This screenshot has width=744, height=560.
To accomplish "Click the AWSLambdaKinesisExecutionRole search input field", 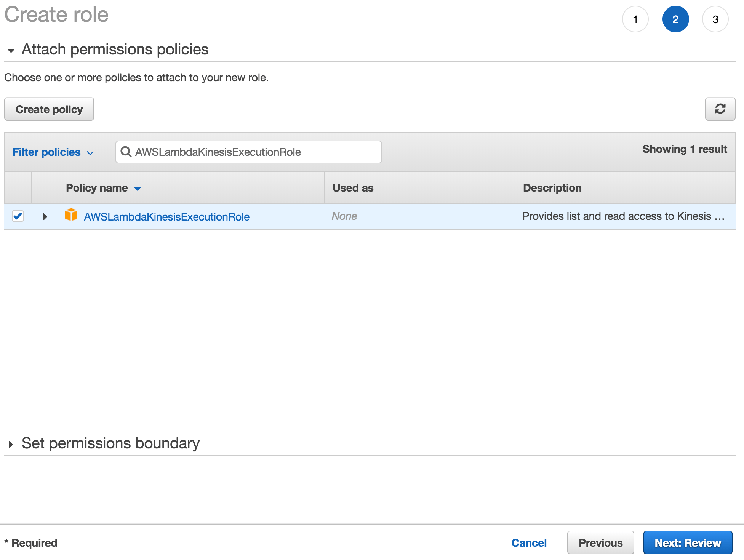I will 249,151.
